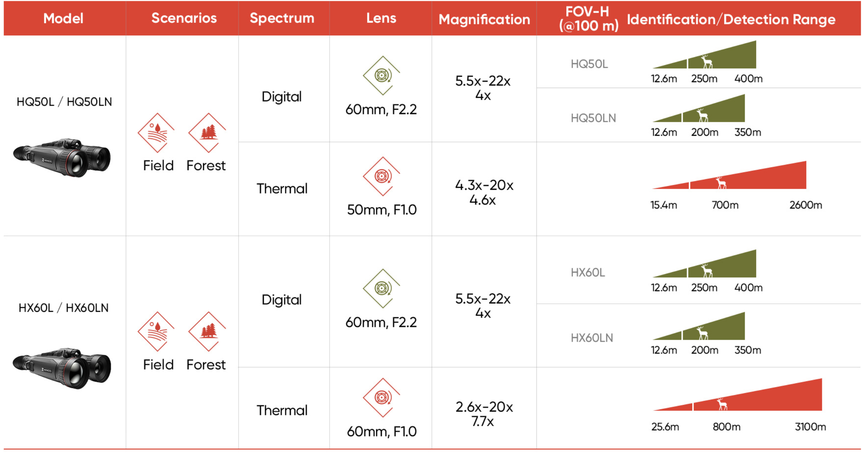Click green lens icon above HQ50L's 60mm, F2.2

tap(382, 75)
